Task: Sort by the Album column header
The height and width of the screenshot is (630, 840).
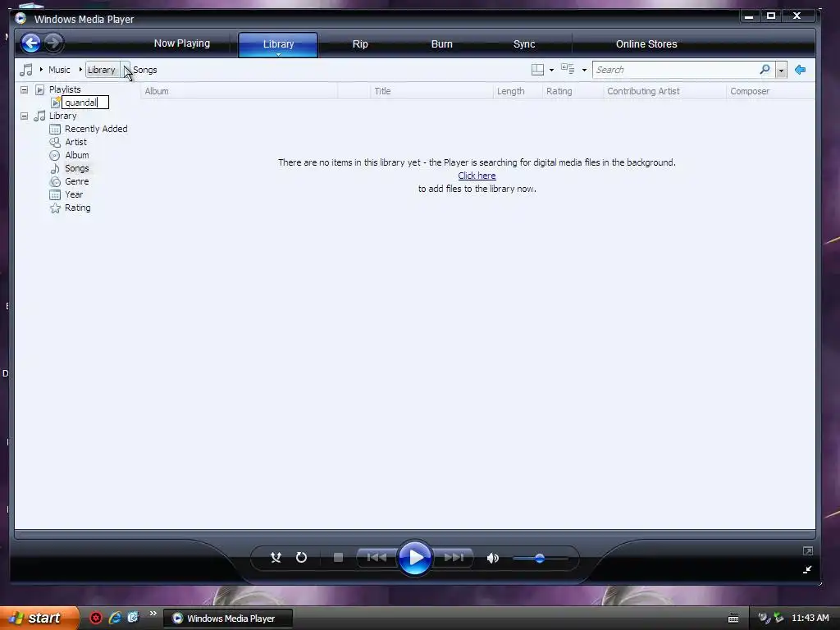Action: (239, 91)
